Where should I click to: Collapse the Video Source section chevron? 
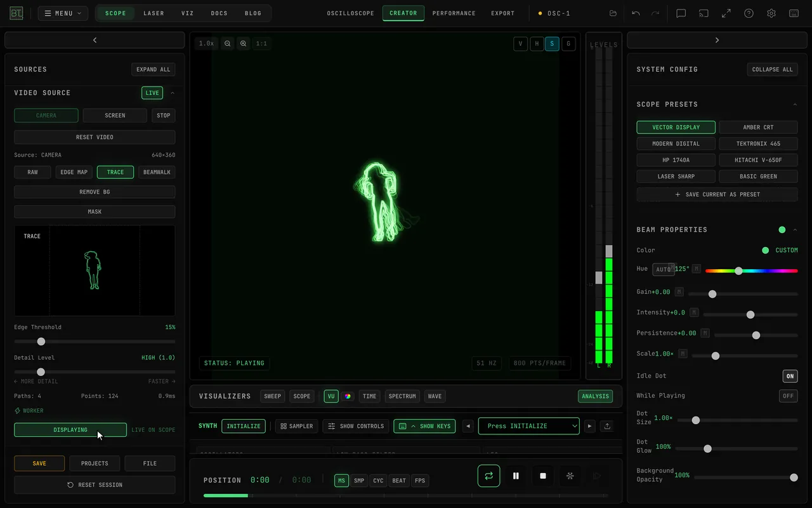(172, 93)
